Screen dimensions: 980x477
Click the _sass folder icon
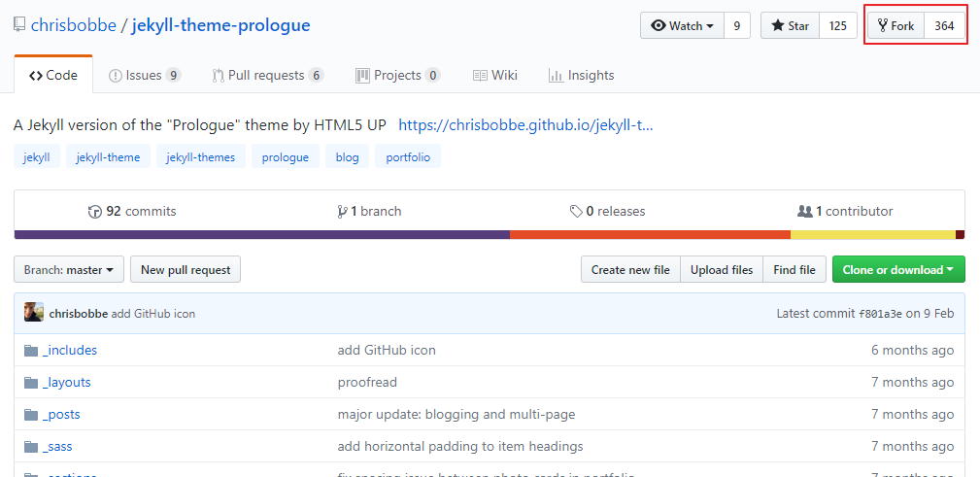[x=31, y=446]
